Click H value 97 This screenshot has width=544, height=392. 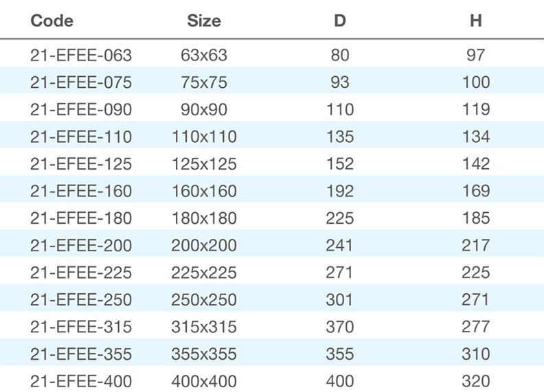[475, 56]
